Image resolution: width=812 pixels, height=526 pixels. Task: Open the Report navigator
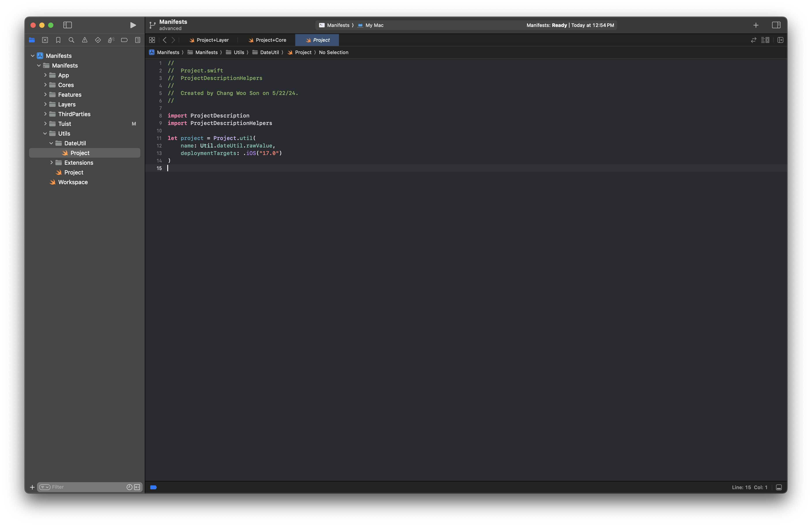click(137, 40)
